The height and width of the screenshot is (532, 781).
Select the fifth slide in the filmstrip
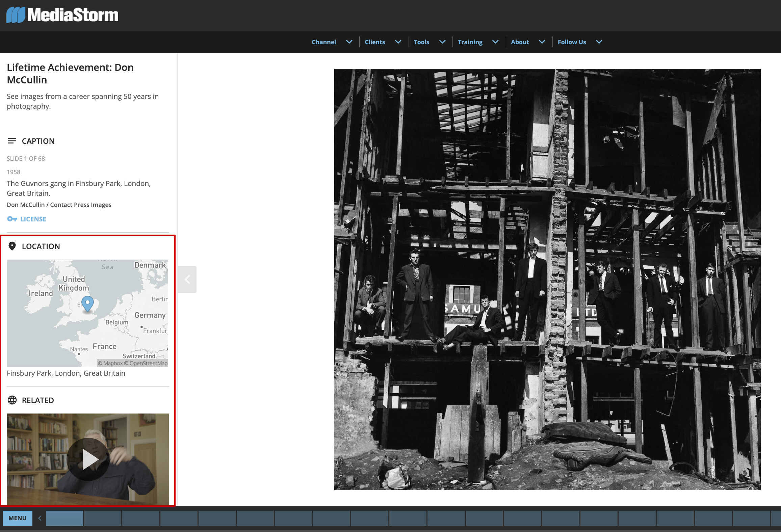(217, 518)
